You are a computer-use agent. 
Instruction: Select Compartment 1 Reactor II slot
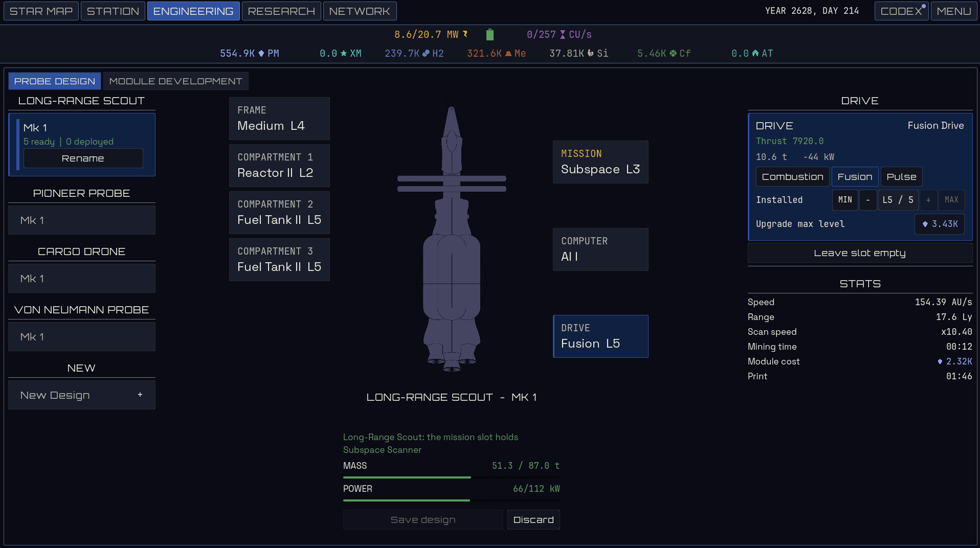click(279, 166)
